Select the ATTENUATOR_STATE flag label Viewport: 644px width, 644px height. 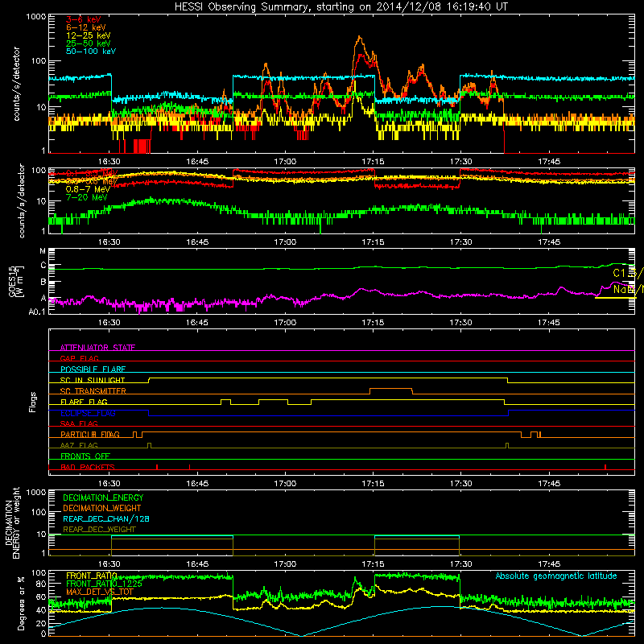(x=97, y=348)
